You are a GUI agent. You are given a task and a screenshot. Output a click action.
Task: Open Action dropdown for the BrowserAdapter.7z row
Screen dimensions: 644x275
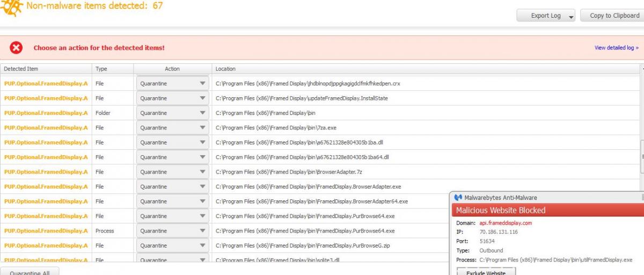(173, 172)
